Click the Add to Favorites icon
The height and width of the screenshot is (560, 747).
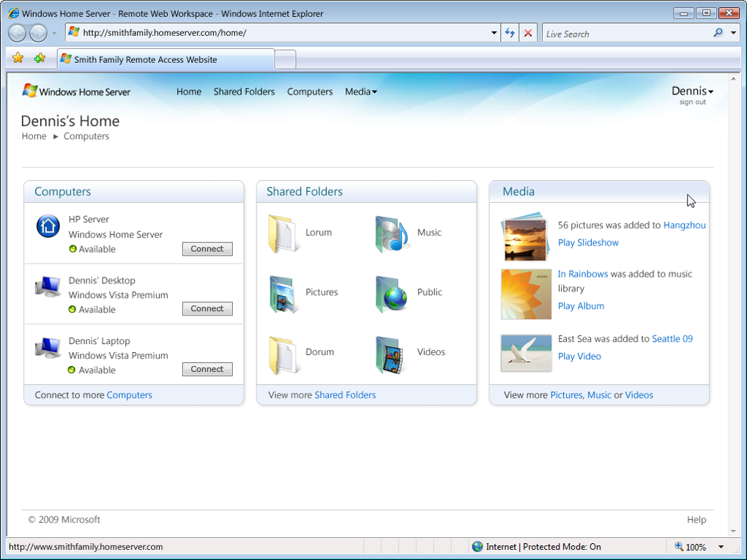[40, 58]
